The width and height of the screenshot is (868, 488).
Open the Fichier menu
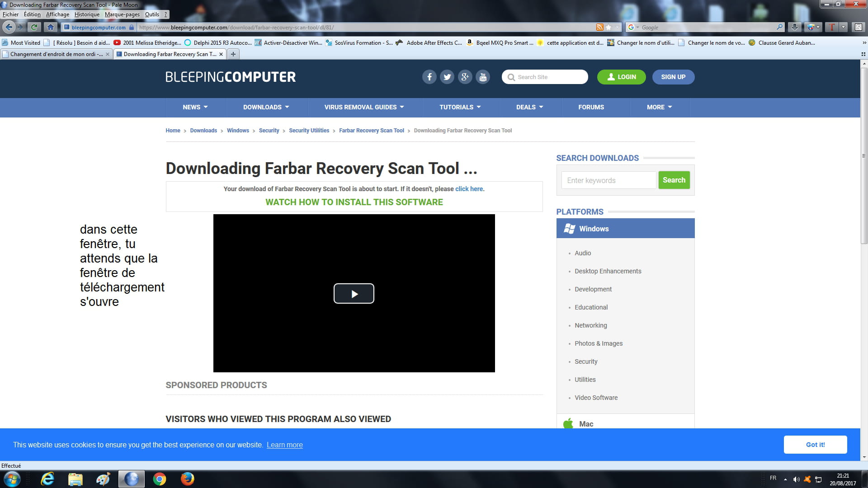pos(11,14)
